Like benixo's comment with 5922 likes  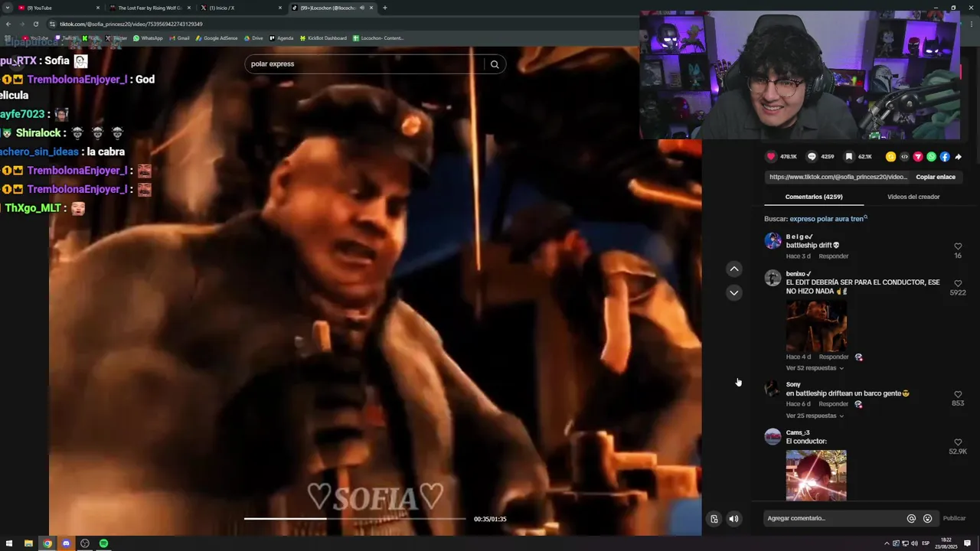pos(958,283)
